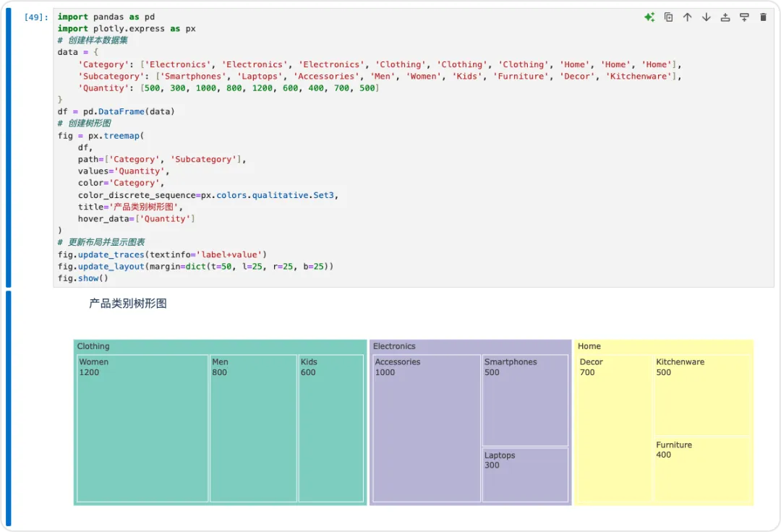Click the Kitchenware 500 treemap tile
781x532 pixels.
click(702, 395)
